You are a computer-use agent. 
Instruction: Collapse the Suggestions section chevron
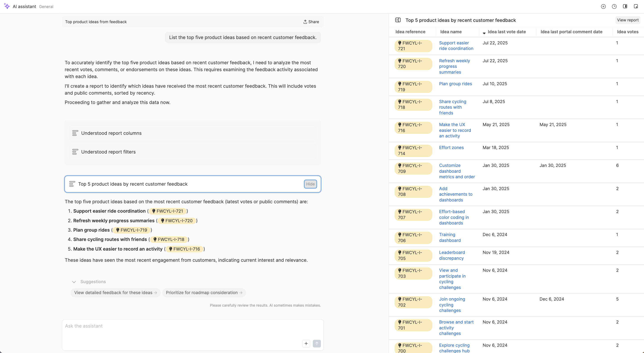click(74, 282)
